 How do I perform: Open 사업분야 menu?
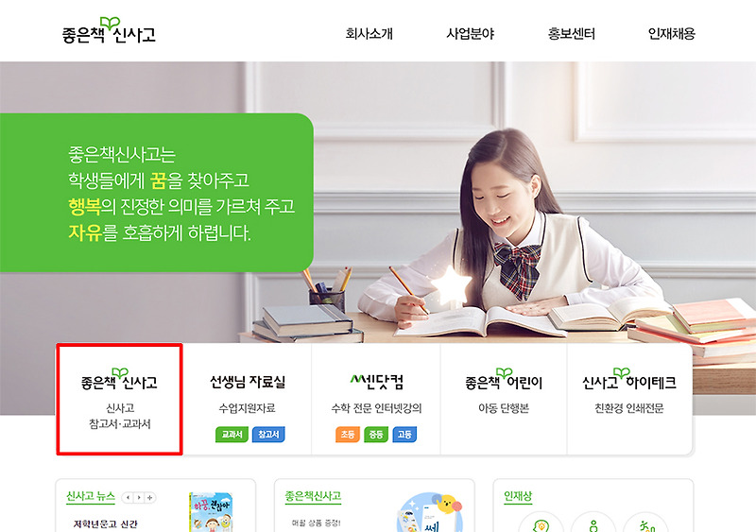point(470,33)
